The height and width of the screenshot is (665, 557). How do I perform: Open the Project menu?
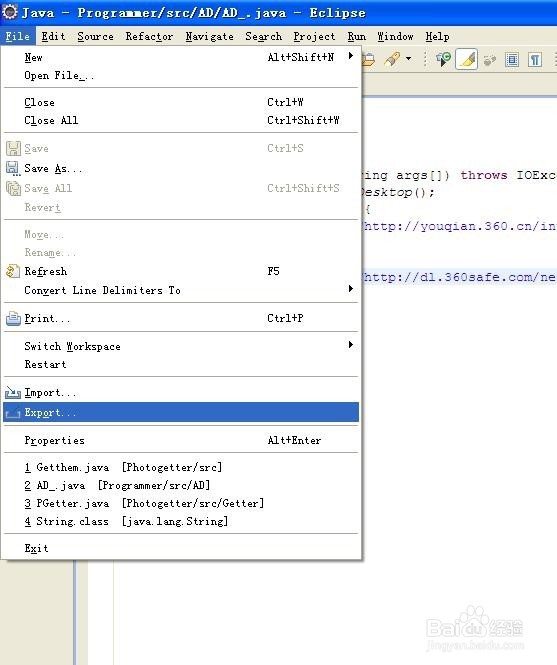[314, 36]
